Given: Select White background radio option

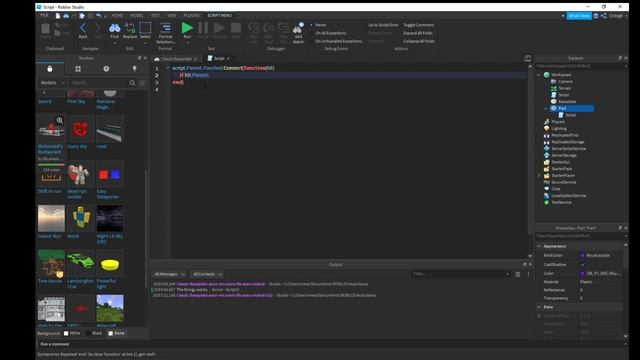Looking at the screenshot, I should click(x=66, y=333).
